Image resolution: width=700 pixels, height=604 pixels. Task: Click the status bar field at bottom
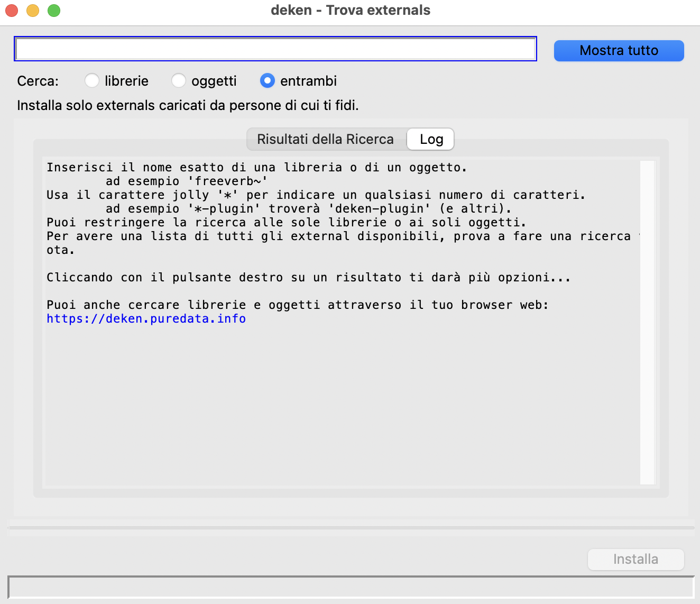coord(351,587)
